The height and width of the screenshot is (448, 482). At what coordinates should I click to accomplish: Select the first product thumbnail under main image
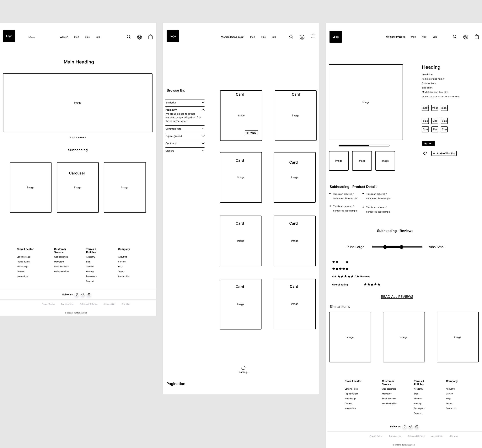[339, 161]
